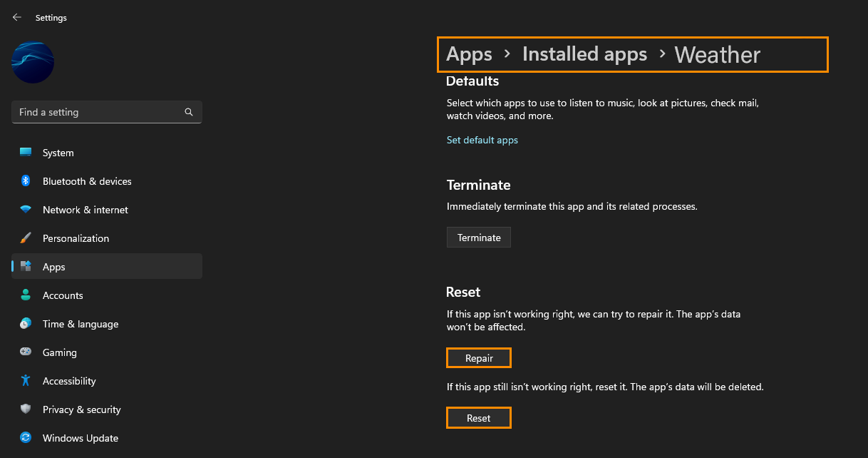
Task: Click chevron between Apps and Installed apps
Action: [x=507, y=54]
